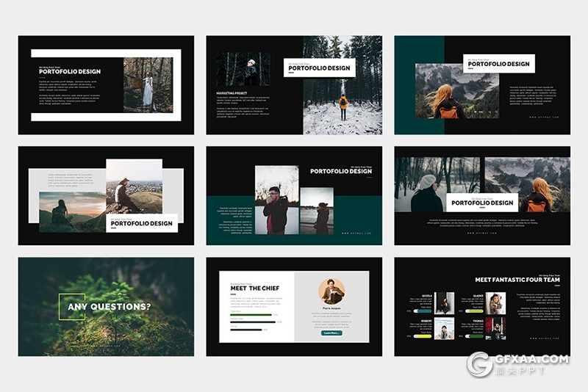Image resolution: width=588 pixels, height=392 pixels.
Task: Click Robbert's yellow progress pill bar
Action: [x=422, y=335]
